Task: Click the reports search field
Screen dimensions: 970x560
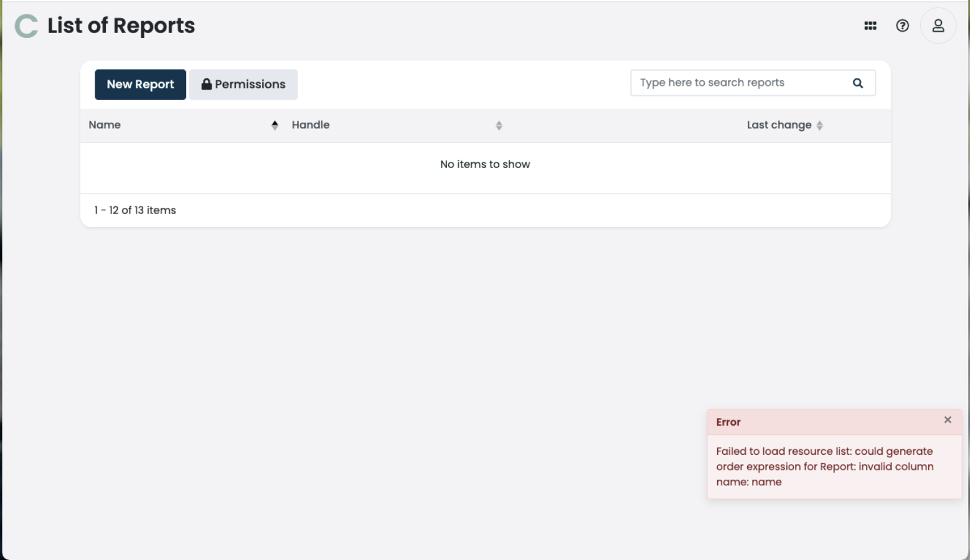Action: 735,82
